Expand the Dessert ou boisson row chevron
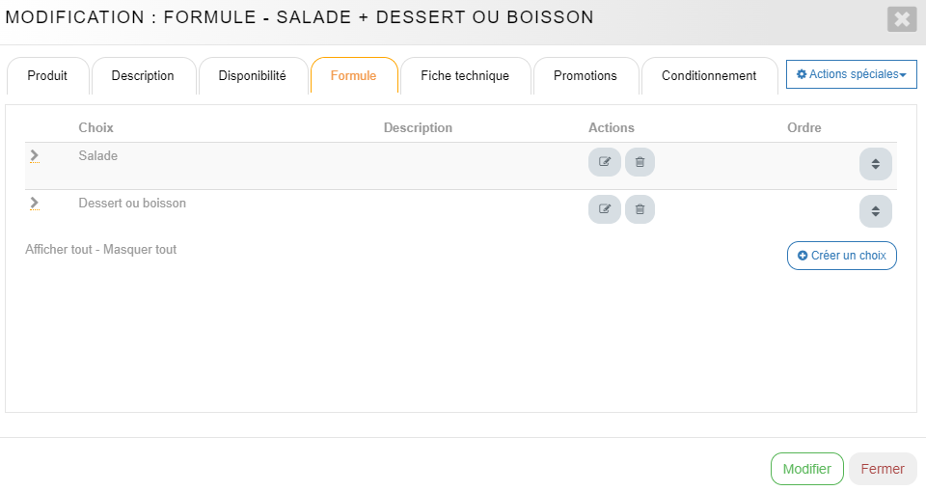 [34, 203]
